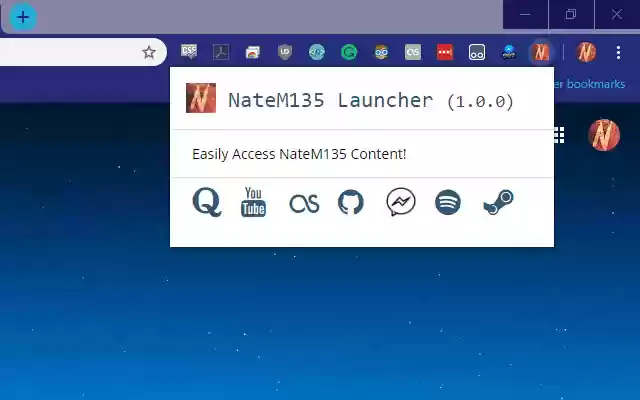Open Messenger link in launcher popup
This screenshot has height=400, width=640.
[x=401, y=202]
